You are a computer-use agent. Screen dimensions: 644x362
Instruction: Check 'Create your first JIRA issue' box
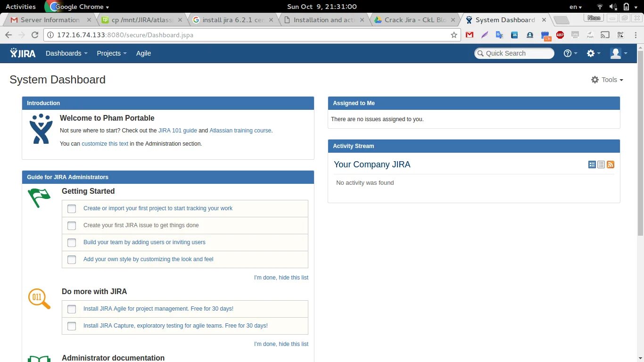72,225
